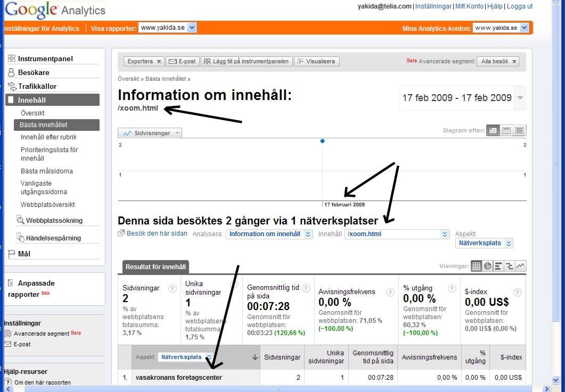This screenshot has height=392, width=565.
Task: Open Webbplatsöversikt in the sidebar
Action: click(48, 204)
